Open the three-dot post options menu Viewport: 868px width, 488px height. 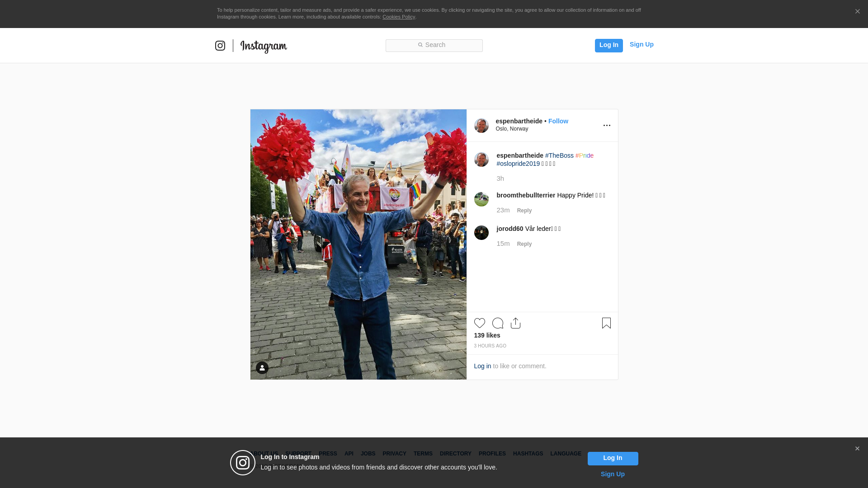click(607, 126)
